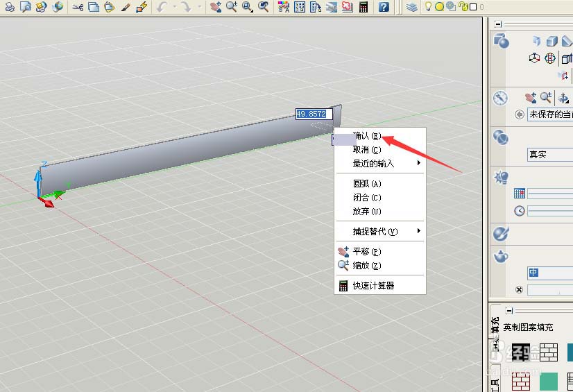Click the Publish icon in the toolbar

click(42, 6)
